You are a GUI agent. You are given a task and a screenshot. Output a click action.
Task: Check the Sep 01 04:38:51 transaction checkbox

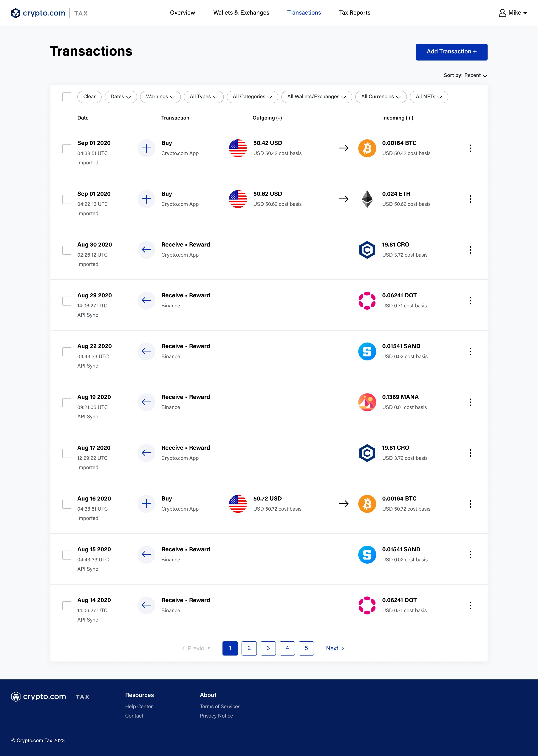[x=67, y=148]
